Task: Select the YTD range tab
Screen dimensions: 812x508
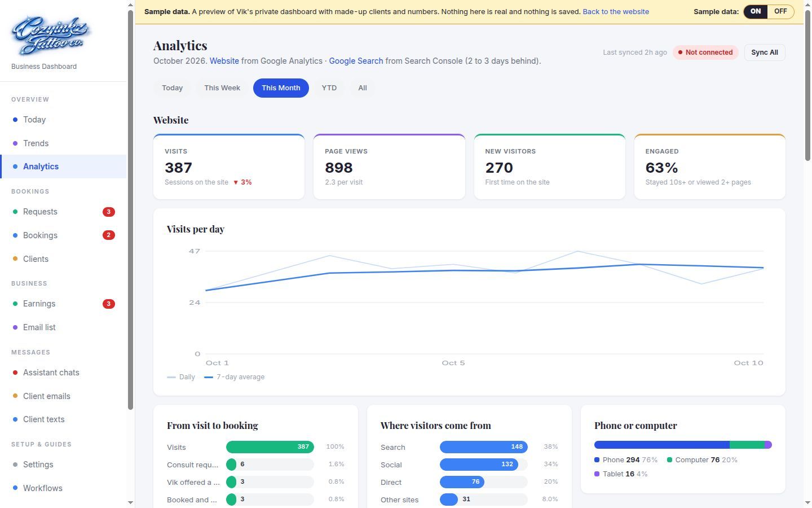Action: pos(329,88)
